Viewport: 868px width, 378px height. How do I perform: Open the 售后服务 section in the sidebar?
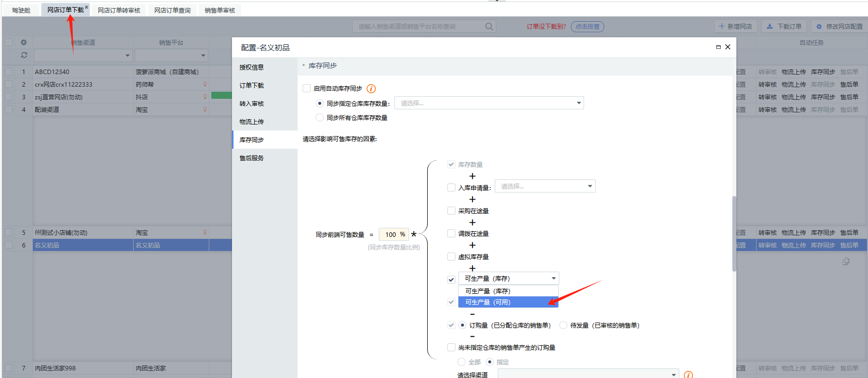pyautogui.click(x=252, y=158)
